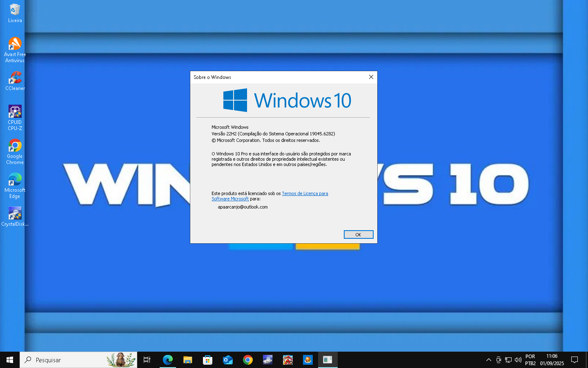588x368 pixels.
Task: Select the Avast Free Antivirus desktop shortcut
Action: 15,50
